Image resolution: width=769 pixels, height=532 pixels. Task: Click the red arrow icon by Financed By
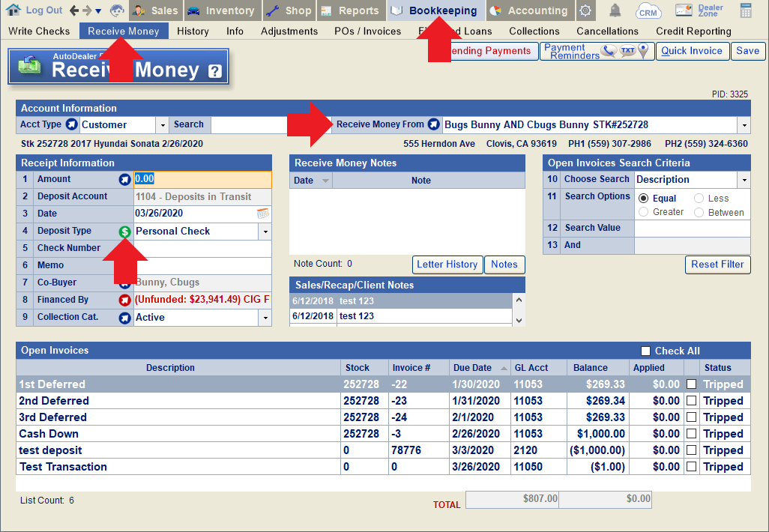124,300
